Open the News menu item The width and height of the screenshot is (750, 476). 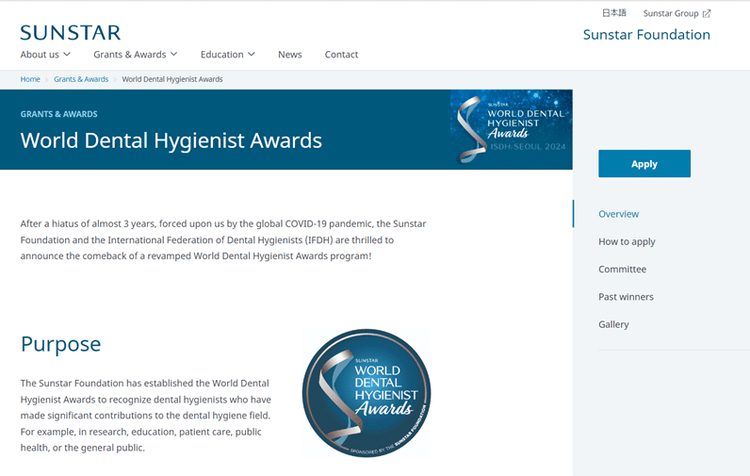(290, 55)
